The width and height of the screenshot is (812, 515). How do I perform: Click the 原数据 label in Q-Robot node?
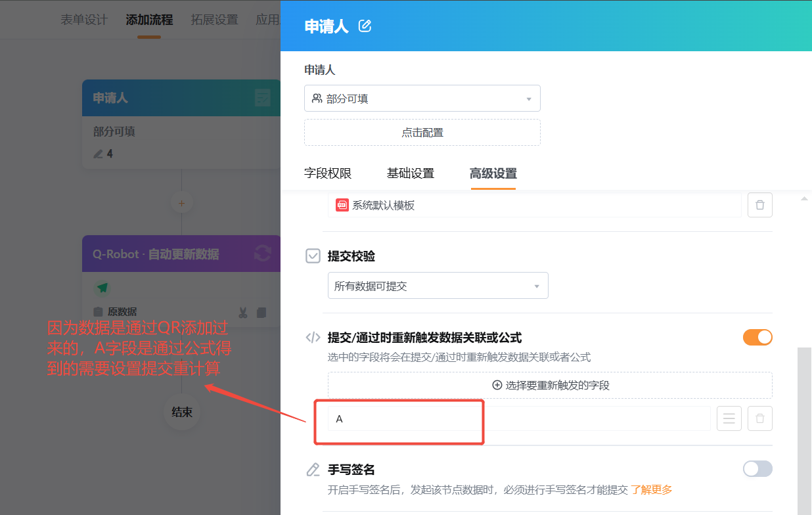point(122,312)
